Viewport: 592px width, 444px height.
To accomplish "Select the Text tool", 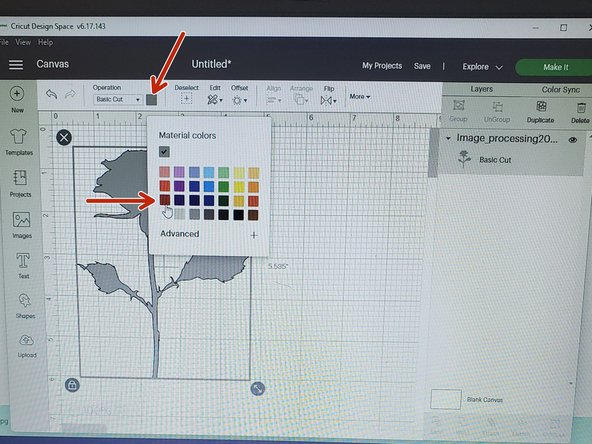I will 23,261.
